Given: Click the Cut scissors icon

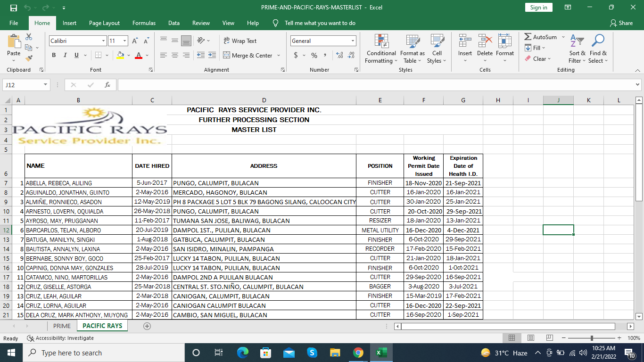Looking at the screenshot, I should (x=29, y=37).
